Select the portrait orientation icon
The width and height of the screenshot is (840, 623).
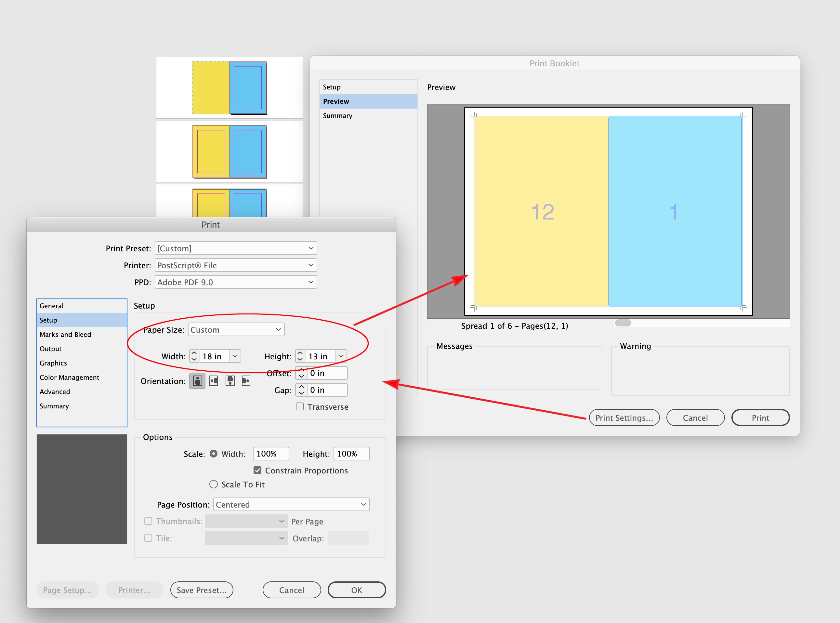197,381
